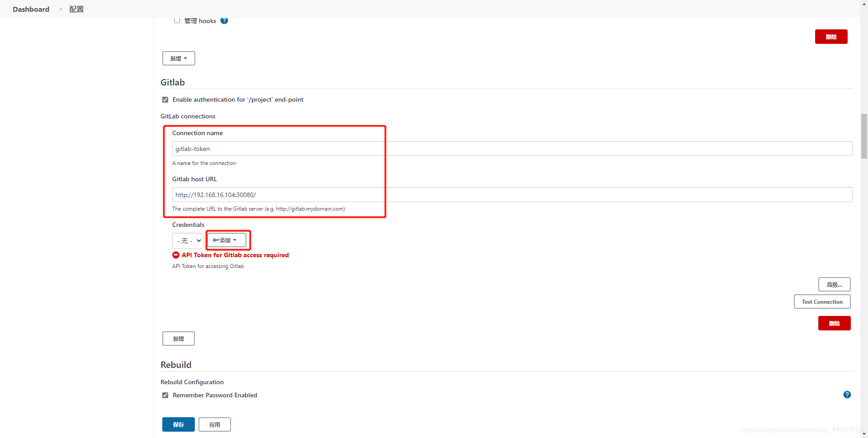Click 'Rebuild Configuration' label
Image resolution: width=868 pixels, height=438 pixels.
coord(192,382)
